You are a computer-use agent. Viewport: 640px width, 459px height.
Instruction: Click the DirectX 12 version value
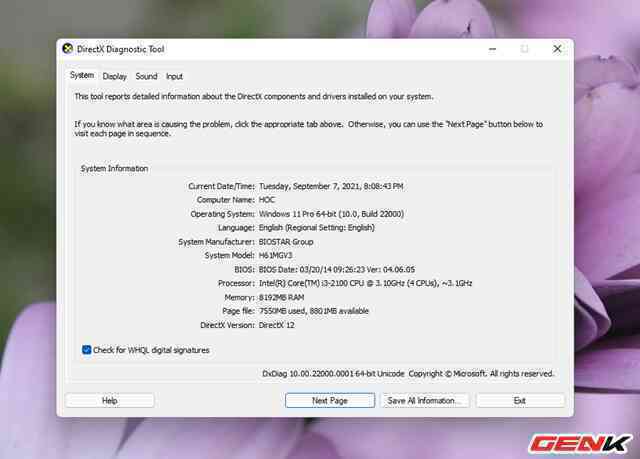pyautogui.click(x=277, y=325)
